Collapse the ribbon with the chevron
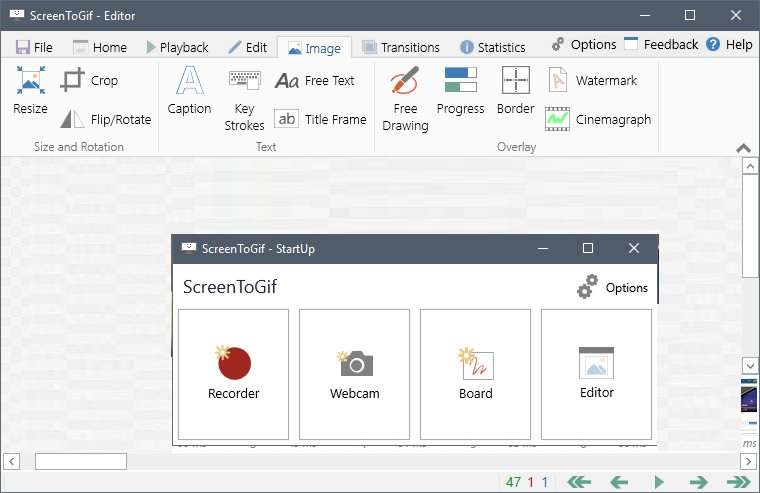The image size is (760, 493). 743,148
